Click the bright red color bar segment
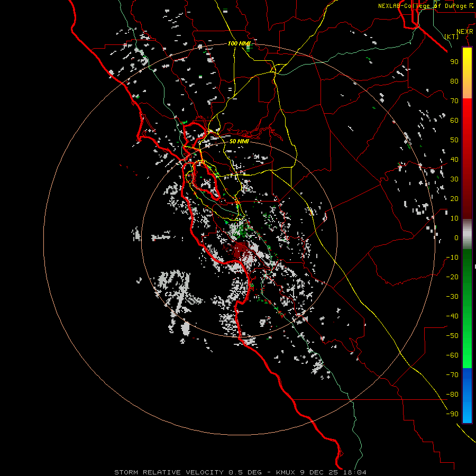 click(x=467, y=115)
